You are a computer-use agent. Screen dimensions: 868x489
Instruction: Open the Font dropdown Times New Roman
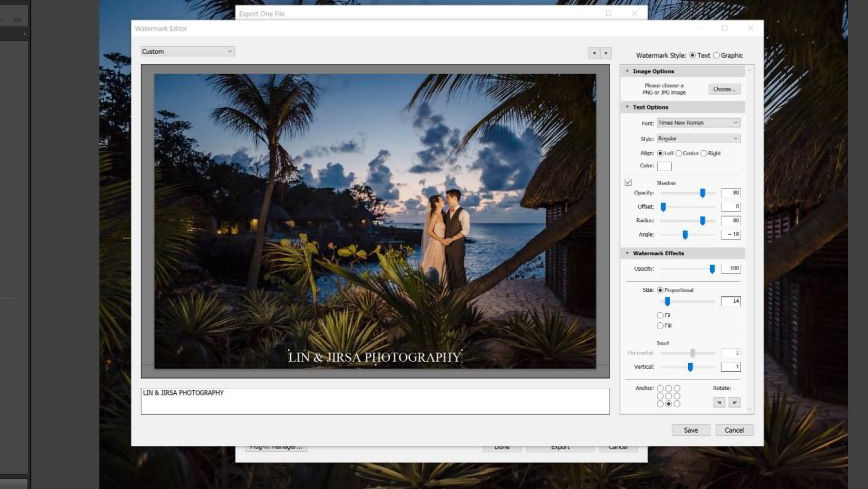pyautogui.click(x=698, y=123)
